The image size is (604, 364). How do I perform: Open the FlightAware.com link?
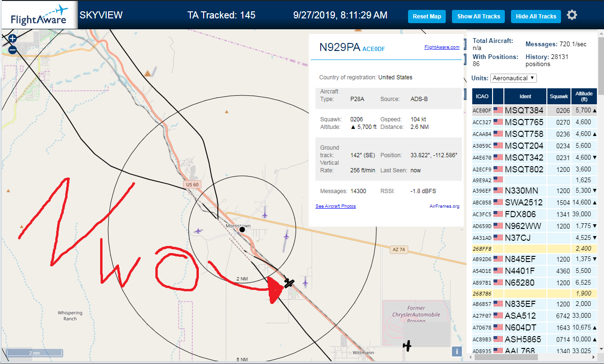(x=442, y=47)
